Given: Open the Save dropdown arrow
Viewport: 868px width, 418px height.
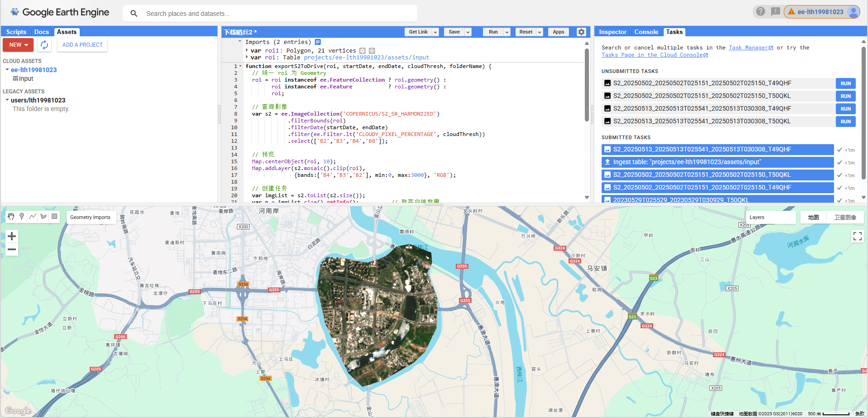Looking at the screenshot, I should click(x=468, y=32).
